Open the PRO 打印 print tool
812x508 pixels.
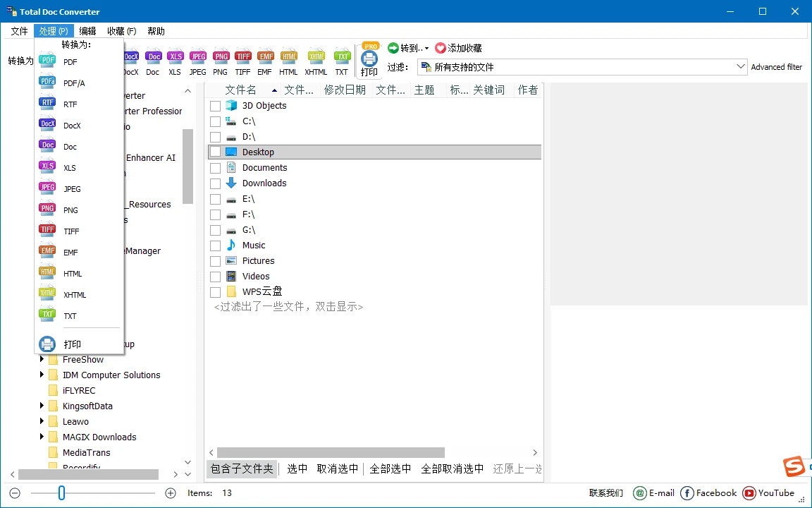tap(369, 60)
